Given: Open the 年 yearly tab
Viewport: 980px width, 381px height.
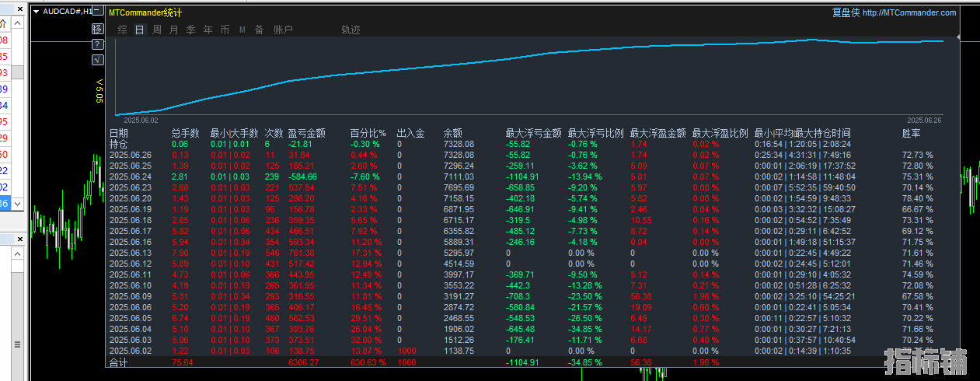Looking at the screenshot, I should click(208, 30).
